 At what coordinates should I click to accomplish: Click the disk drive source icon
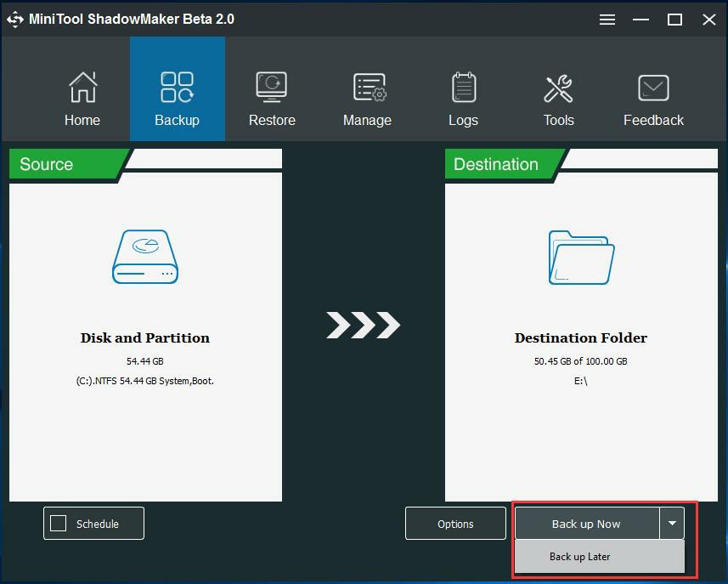(x=145, y=257)
